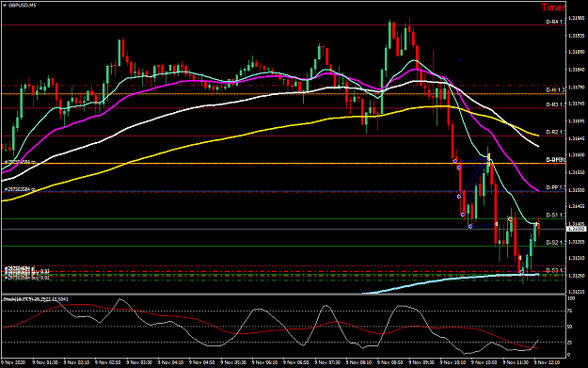Select the D-R3 pivot level label

[x=555, y=104]
